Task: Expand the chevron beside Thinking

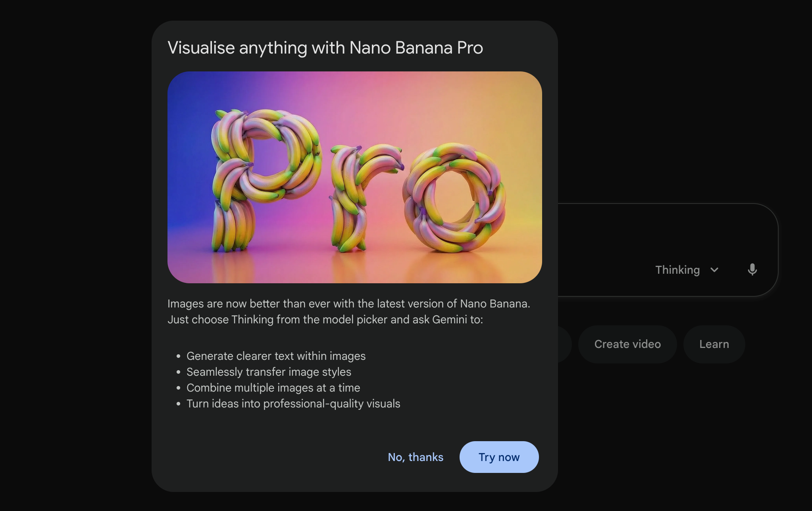Action: point(714,270)
